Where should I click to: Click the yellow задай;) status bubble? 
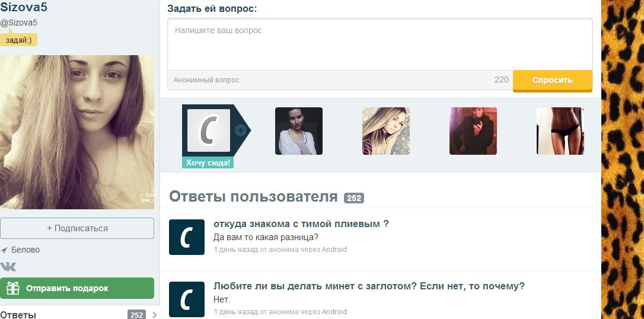coord(18,40)
